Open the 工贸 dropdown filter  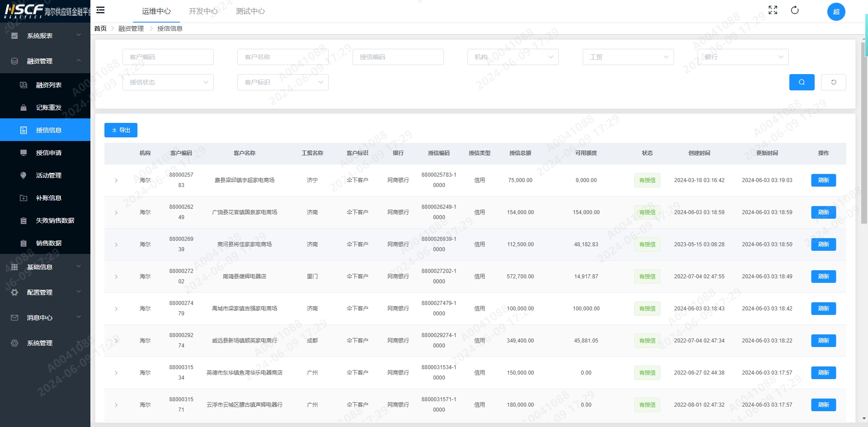tap(628, 57)
